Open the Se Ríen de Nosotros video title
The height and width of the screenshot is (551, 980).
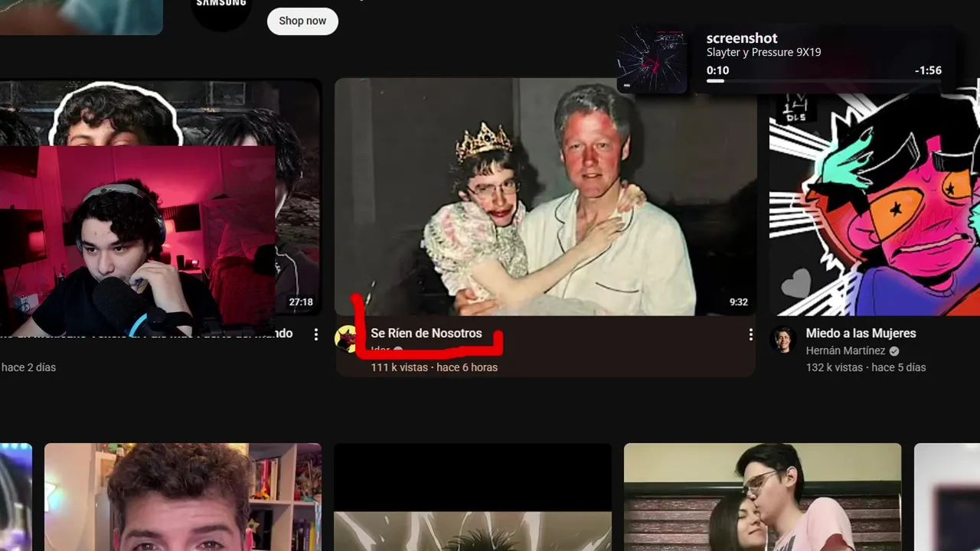tap(426, 334)
